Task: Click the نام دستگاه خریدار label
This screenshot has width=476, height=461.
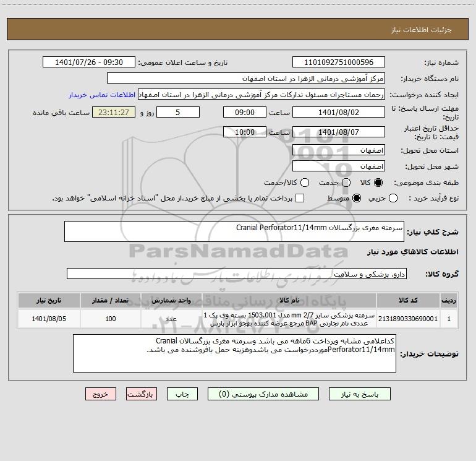Action: pyautogui.click(x=430, y=79)
